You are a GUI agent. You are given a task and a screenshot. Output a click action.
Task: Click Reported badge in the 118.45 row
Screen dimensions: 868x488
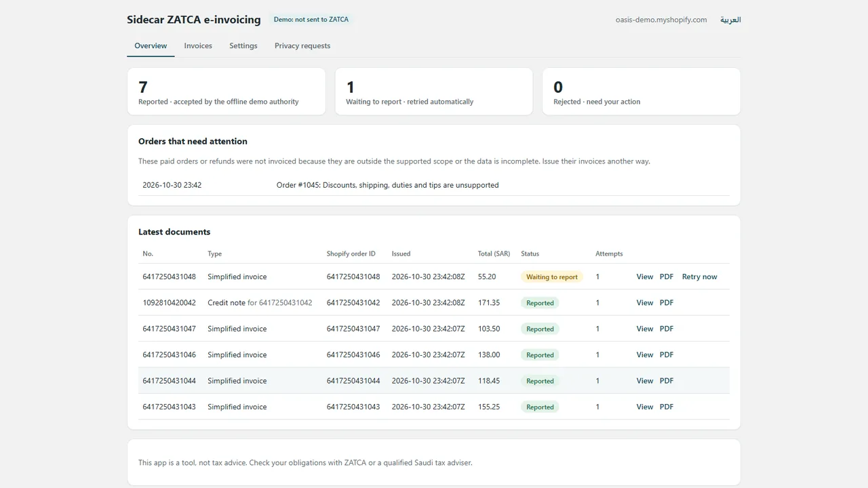point(540,381)
